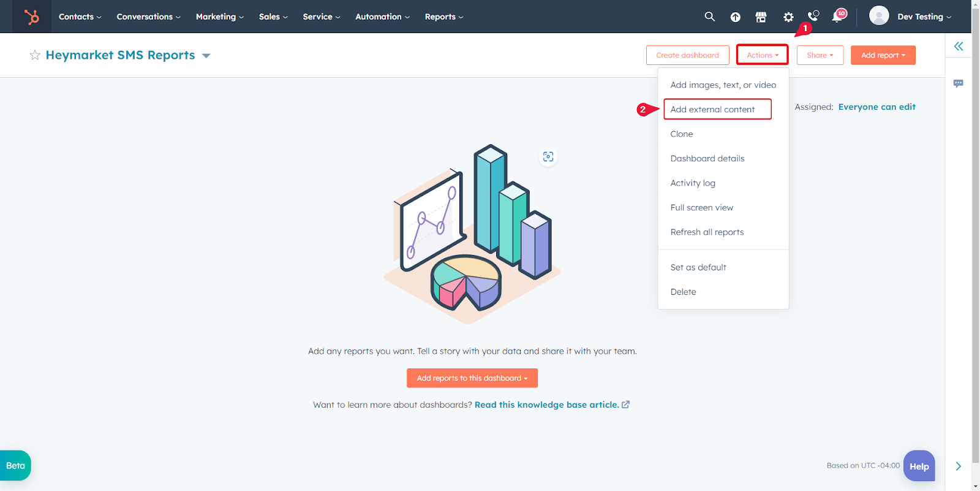The width and height of the screenshot is (980, 491).
Task: Click the Create dashboard button
Action: click(687, 55)
